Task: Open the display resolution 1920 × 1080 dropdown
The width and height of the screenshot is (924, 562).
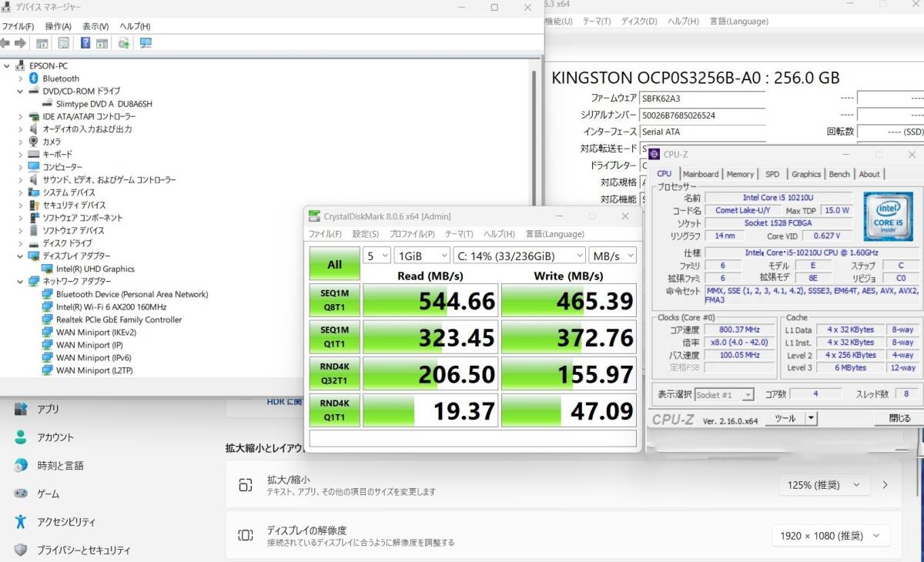Action: coord(830,536)
